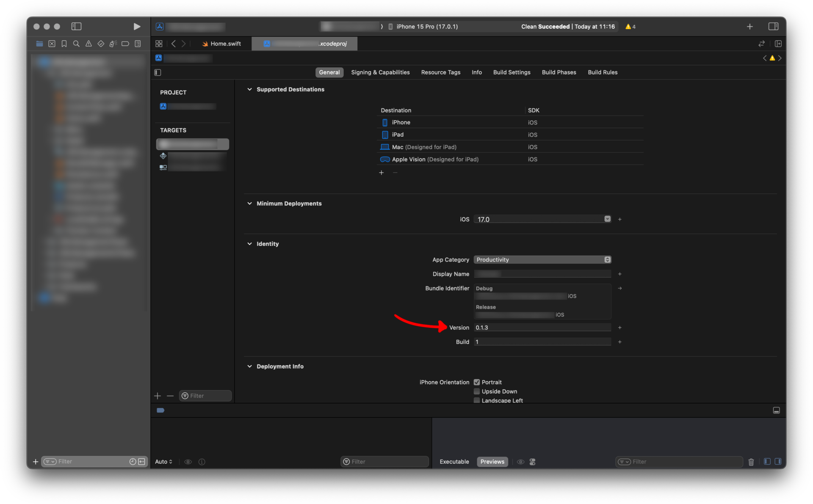Open the Signing & Capabilities tab

coord(380,72)
